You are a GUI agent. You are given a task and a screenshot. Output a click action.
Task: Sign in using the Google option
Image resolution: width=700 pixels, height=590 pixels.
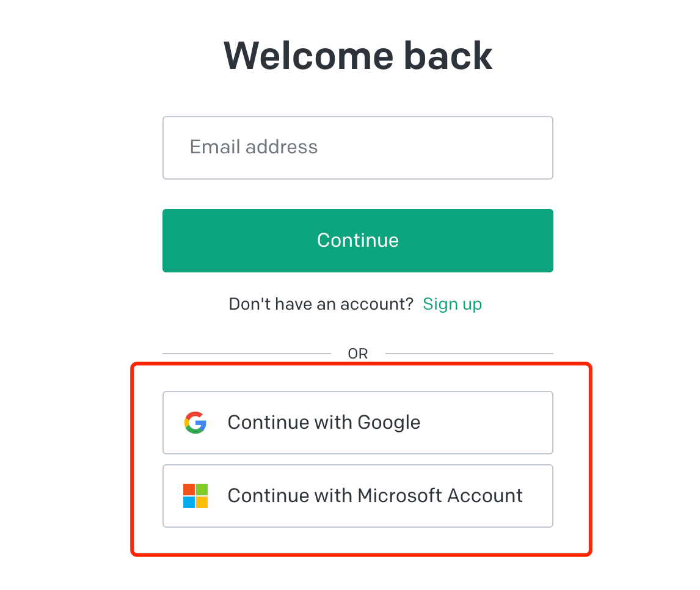coord(357,423)
